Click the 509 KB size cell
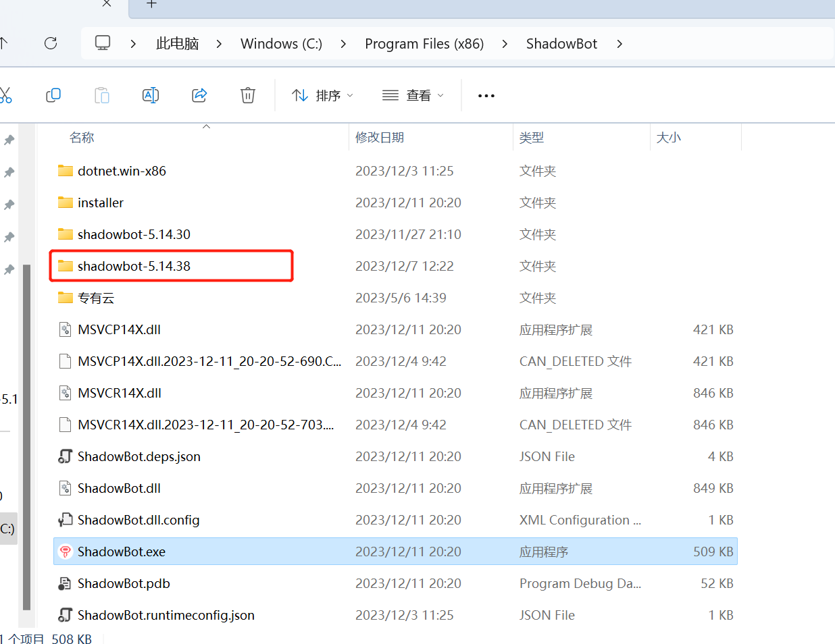The image size is (835, 644). (x=713, y=552)
